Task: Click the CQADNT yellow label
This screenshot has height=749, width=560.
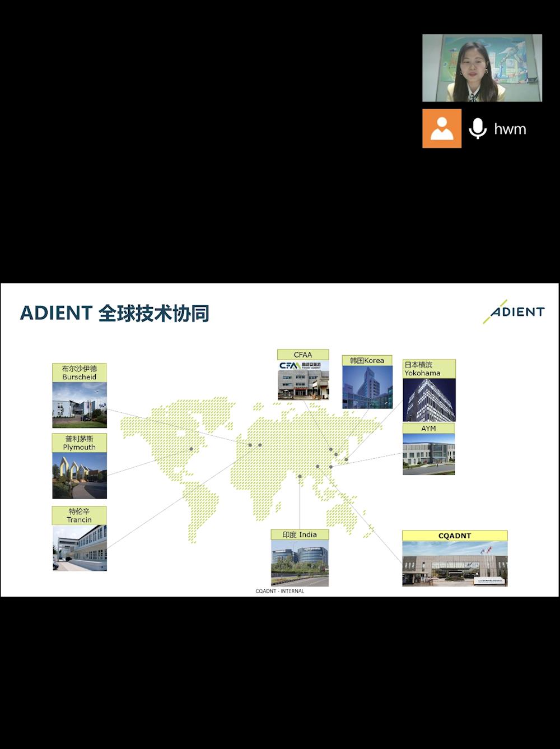Action: coord(455,536)
